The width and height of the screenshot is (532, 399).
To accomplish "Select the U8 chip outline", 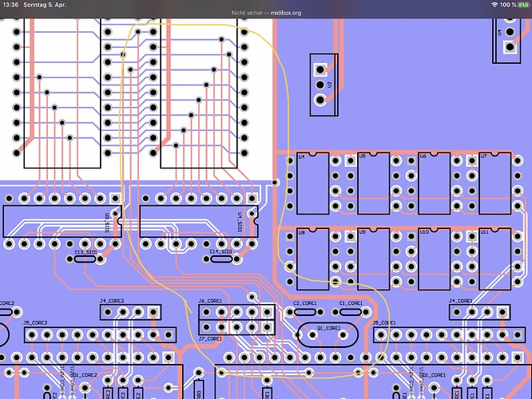I will (313, 259).
